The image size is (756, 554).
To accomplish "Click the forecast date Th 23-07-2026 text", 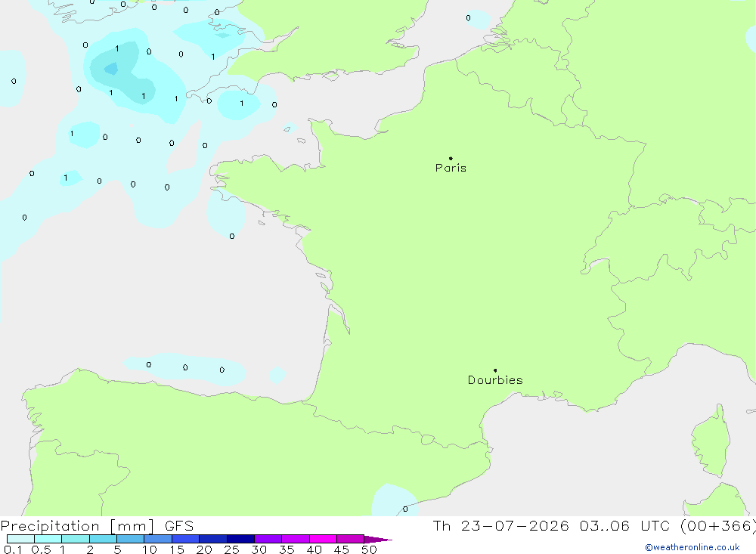I will click(500, 525).
